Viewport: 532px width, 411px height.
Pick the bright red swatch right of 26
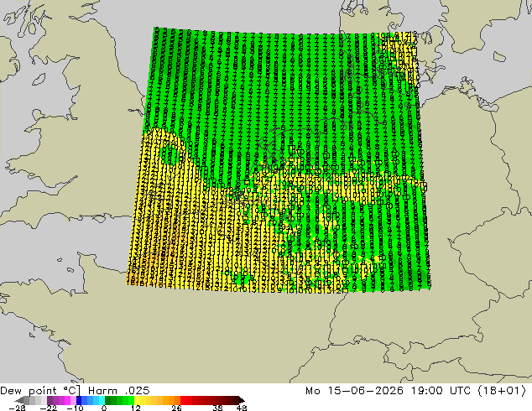[x=184, y=400]
